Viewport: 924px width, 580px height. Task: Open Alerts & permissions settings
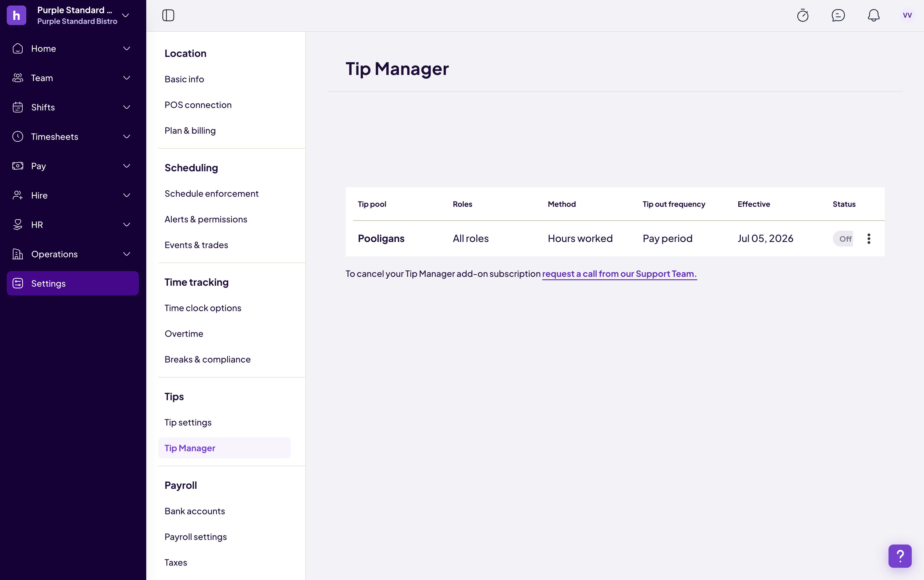point(206,219)
